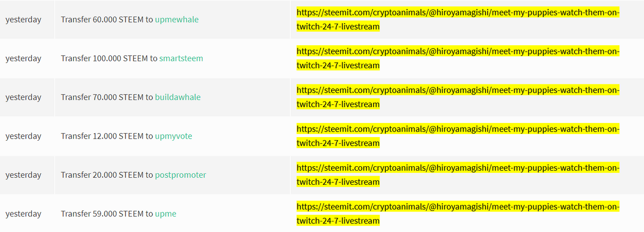This screenshot has height=232, width=644.
Task: Click 'Transfer 70.000 STEEM' text
Action: 102,97
